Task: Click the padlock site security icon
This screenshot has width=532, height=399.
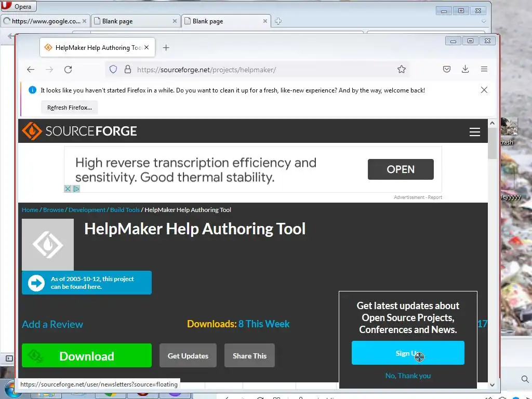Action: coord(128,70)
